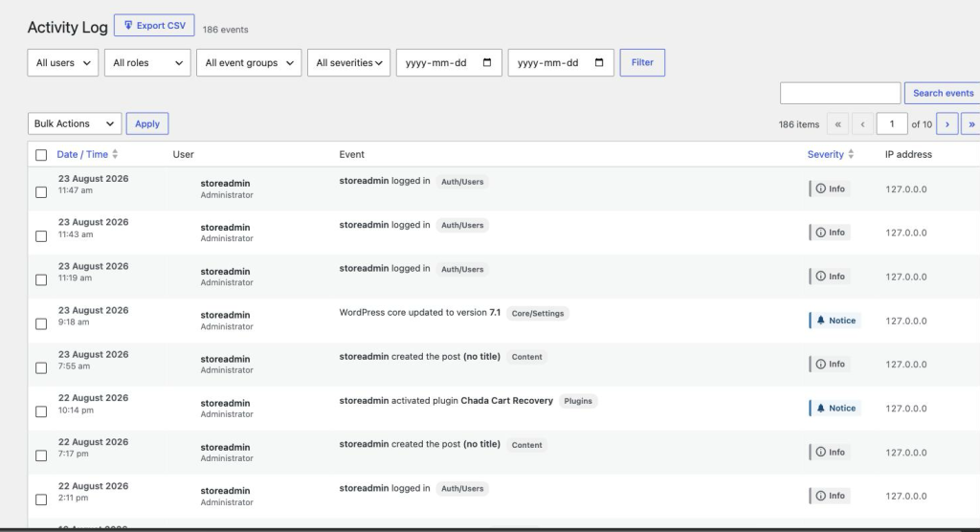Viewport: 980px width, 532px height.
Task: Click the Severity sort arrows icon
Action: pyautogui.click(x=851, y=154)
